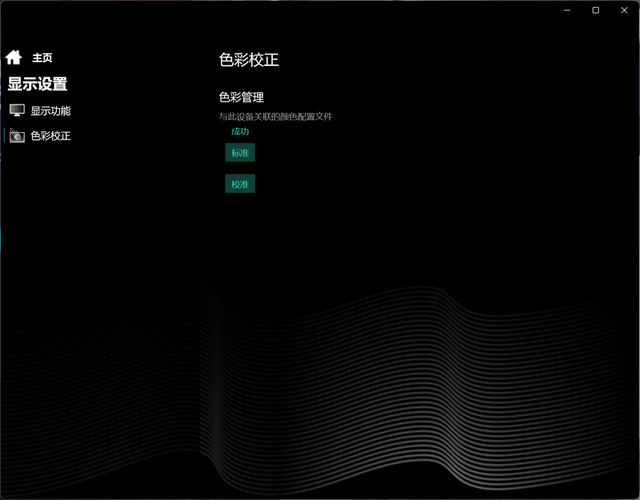Click the 色彩管理 subheading
Image resolution: width=640 pixels, height=500 pixels.
pos(241,97)
